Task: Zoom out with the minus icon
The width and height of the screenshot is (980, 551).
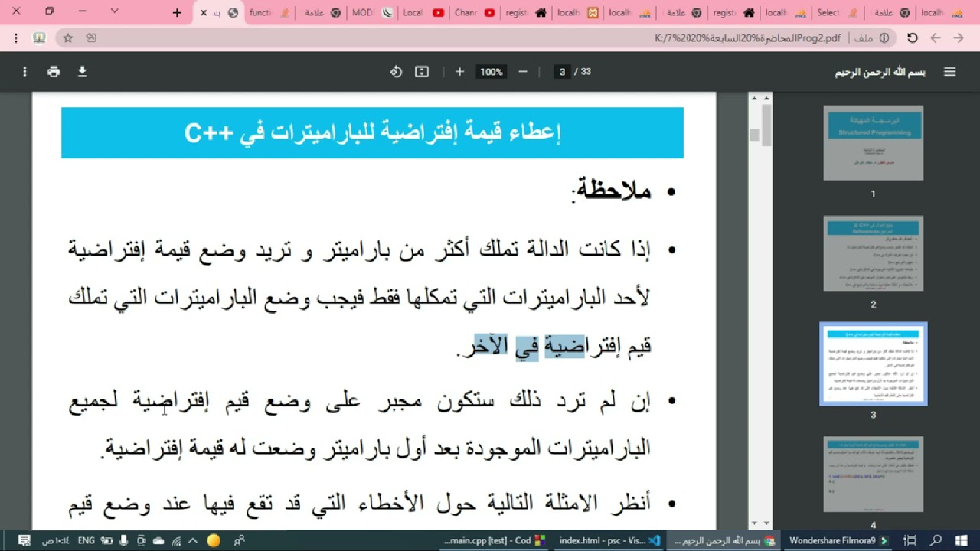Action: (523, 72)
